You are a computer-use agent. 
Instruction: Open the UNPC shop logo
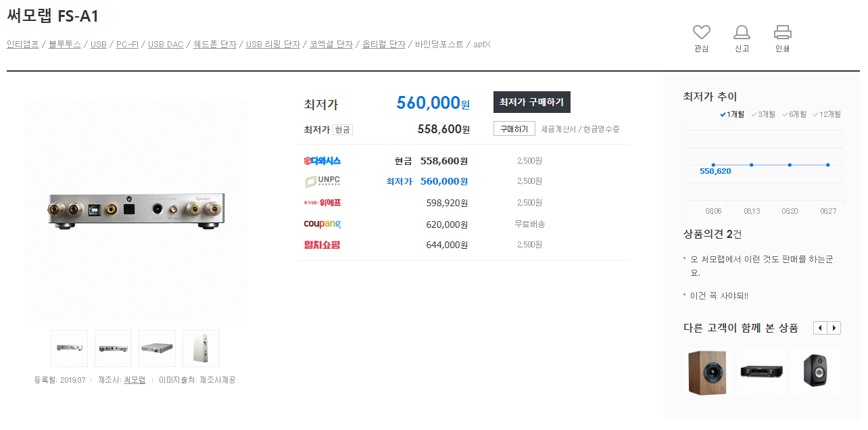click(x=322, y=181)
